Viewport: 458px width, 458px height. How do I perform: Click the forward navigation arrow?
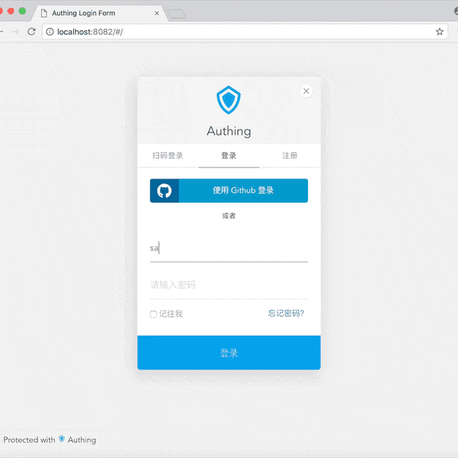(x=15, y=32)
